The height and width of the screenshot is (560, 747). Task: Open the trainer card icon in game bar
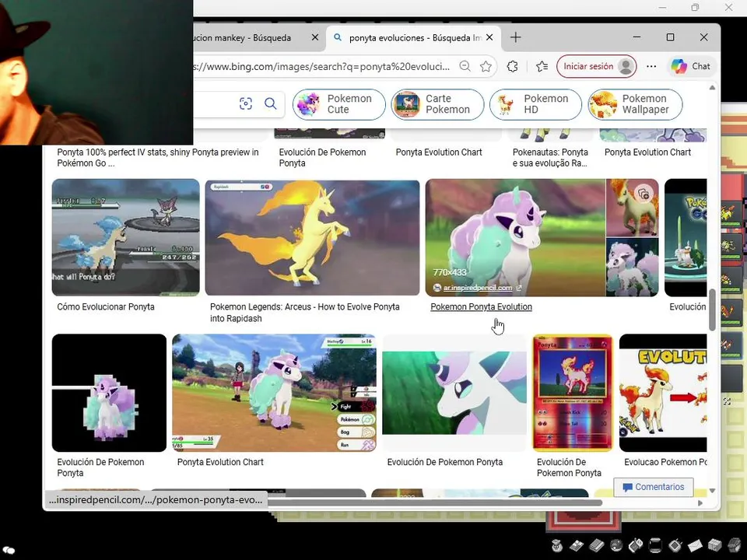pyautogui.click(x=577, y=545)
